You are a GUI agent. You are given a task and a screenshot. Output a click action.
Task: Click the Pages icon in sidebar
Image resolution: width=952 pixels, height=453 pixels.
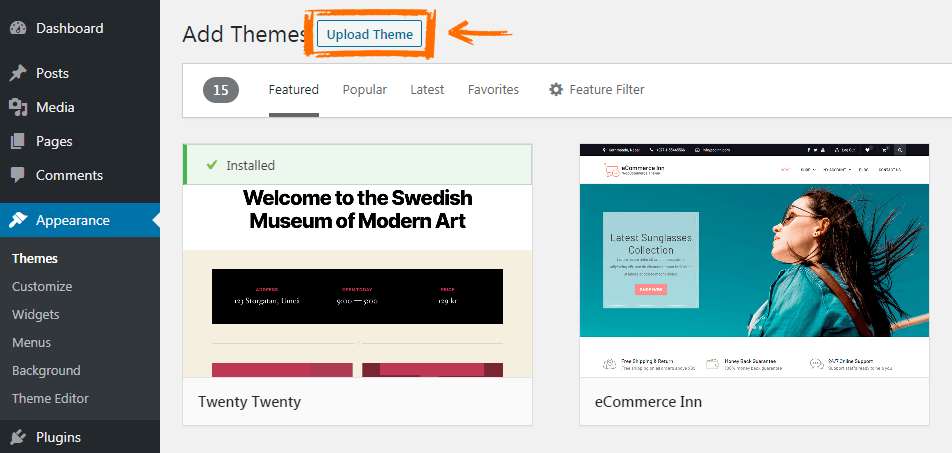[18, 141]
